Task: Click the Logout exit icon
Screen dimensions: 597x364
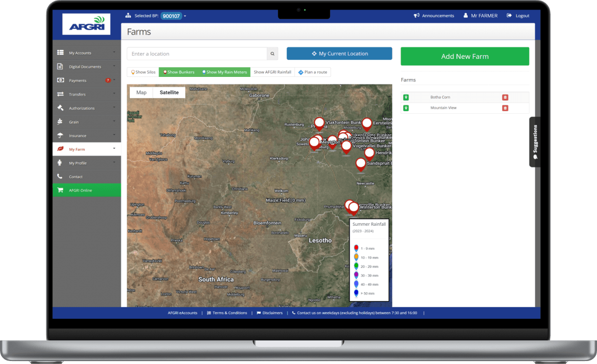Action: [509, 16]
